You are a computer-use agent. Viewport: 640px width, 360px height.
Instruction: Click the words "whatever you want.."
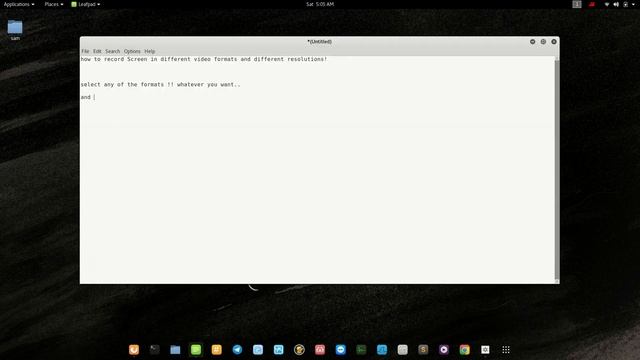click(209, 84)
